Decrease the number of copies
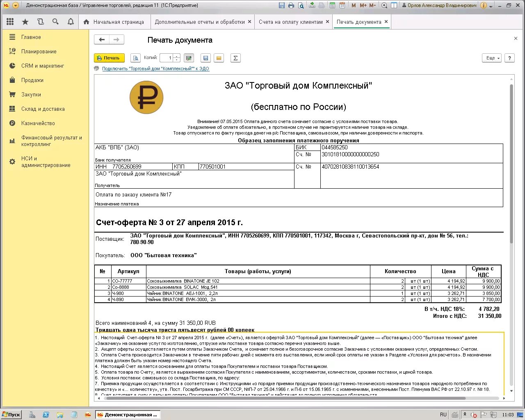This screenshot has height=420, width=525. (x=177, y=60)
